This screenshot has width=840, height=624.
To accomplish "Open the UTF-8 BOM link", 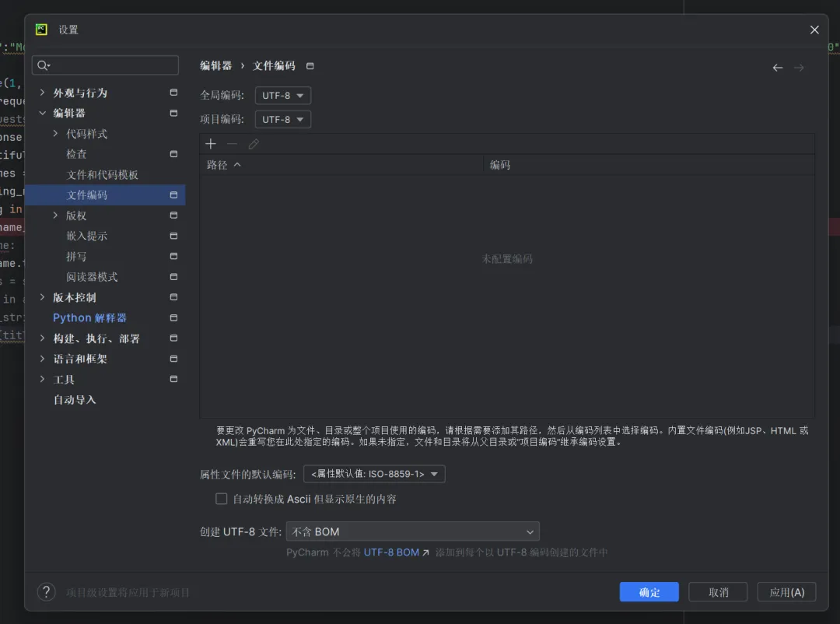I will [391, 552].
